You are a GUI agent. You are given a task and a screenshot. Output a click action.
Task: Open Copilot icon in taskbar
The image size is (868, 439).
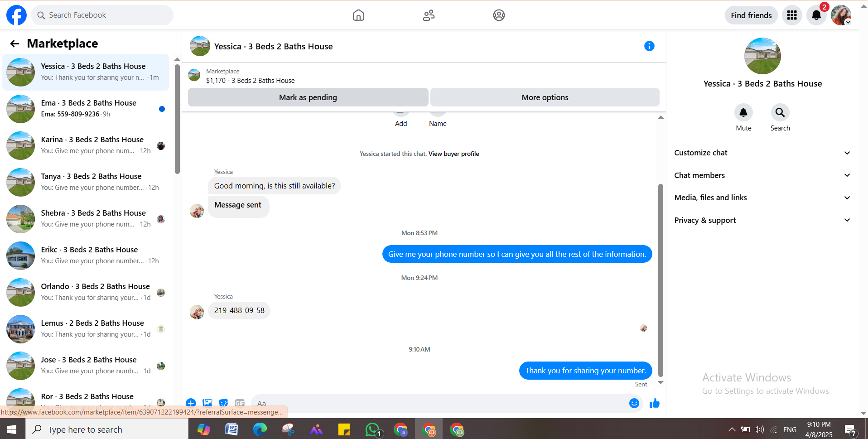coord(203,429)
